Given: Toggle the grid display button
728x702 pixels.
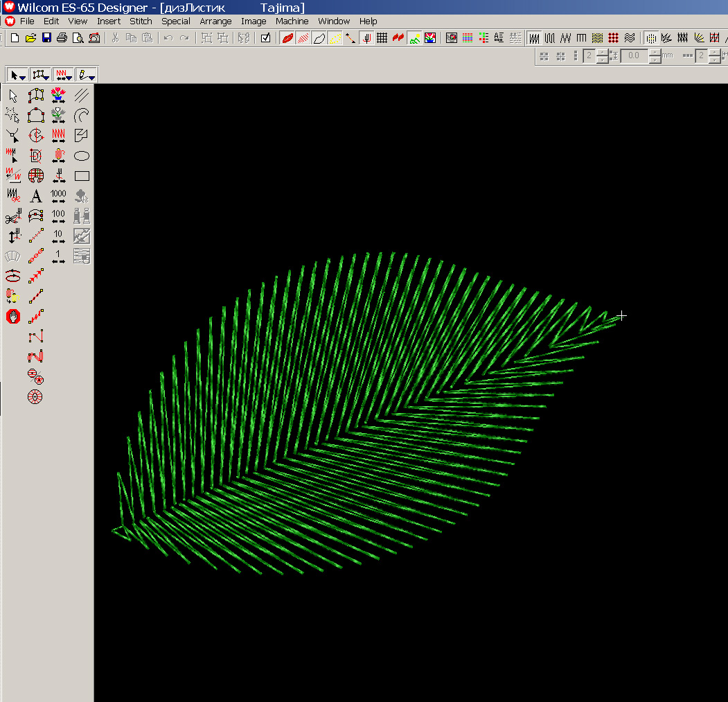Looking at the screenshot, I should [382, 38].
